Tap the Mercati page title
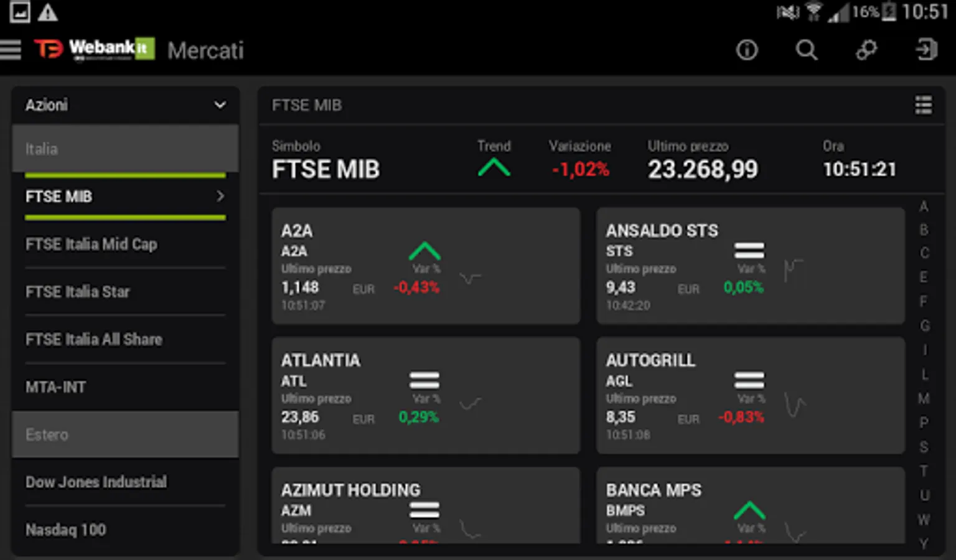This screenshot has width=956, height=560. click(x=205, y=50)
